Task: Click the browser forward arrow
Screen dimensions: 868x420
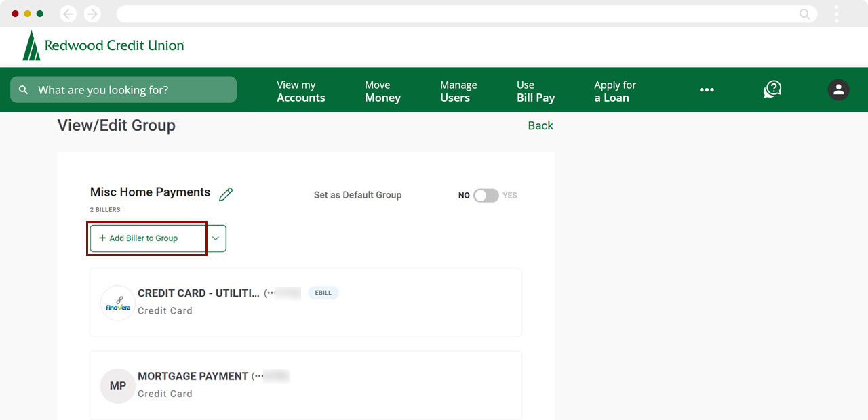Action: coord(92,14)
